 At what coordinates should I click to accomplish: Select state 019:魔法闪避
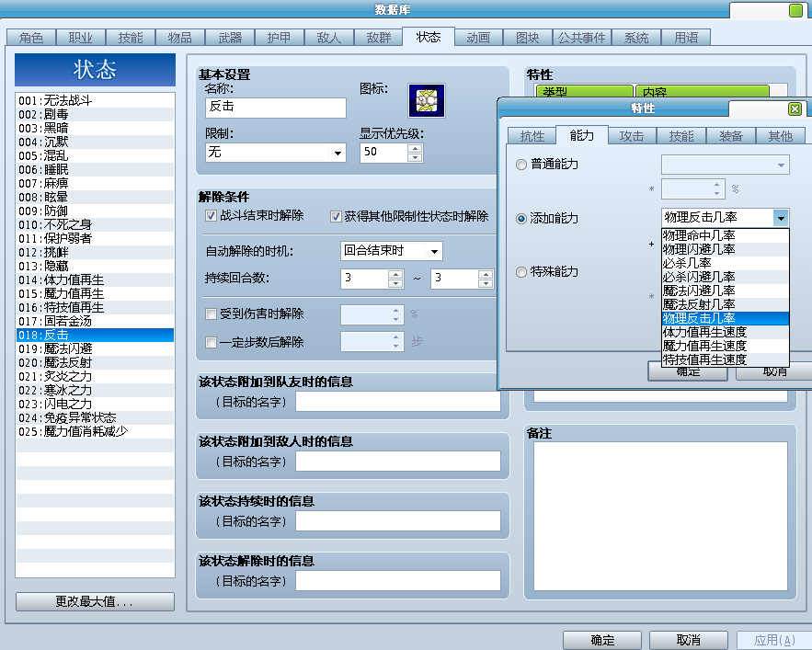pyautogui.click(x=95, y=348)
